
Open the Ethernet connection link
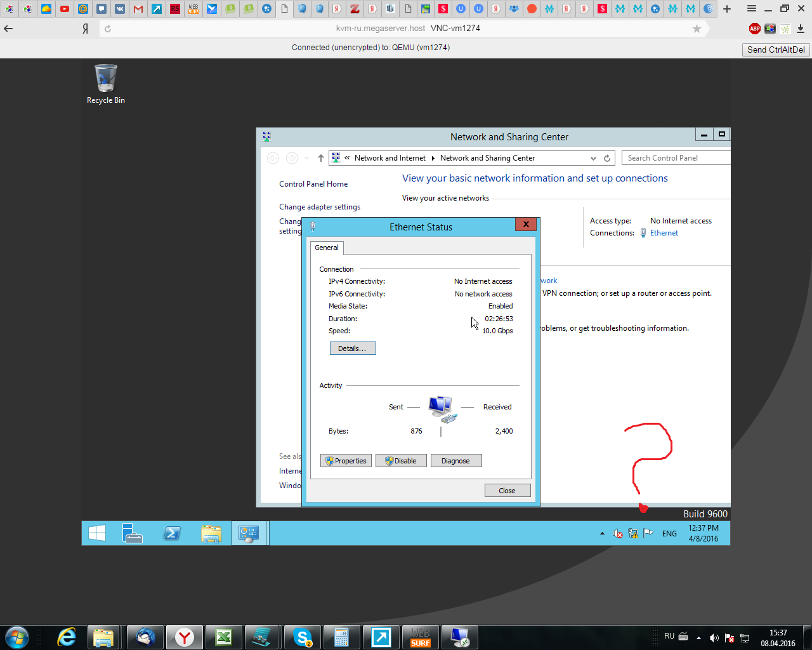(x=664, y=233)
